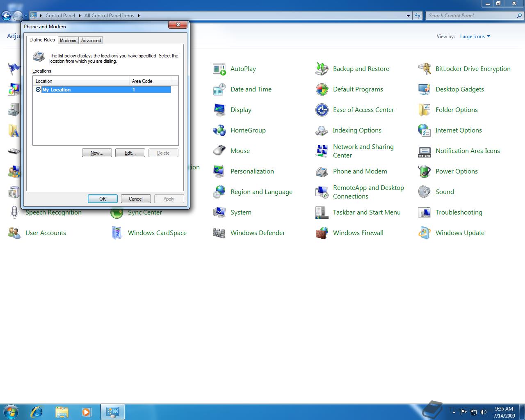Open Default Programs icon

[322, 89]
